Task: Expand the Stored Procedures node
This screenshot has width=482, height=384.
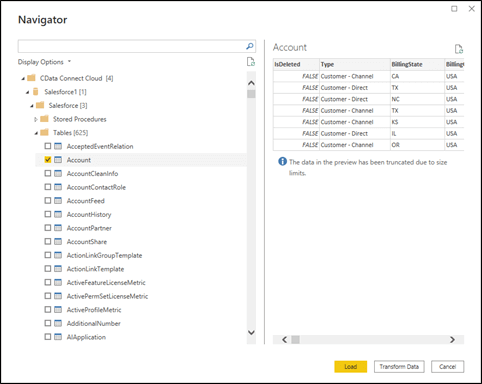Action: (36, 119)
